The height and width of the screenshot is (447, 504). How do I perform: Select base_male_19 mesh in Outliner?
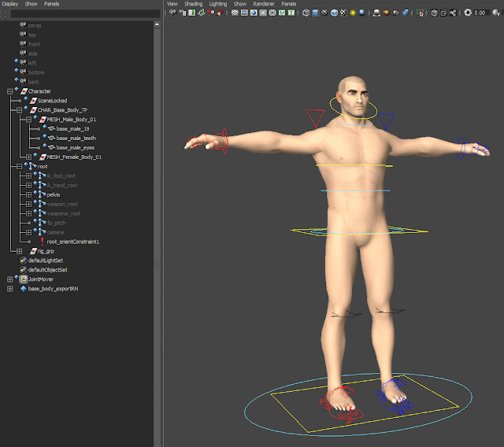click(x=72, y=129)
